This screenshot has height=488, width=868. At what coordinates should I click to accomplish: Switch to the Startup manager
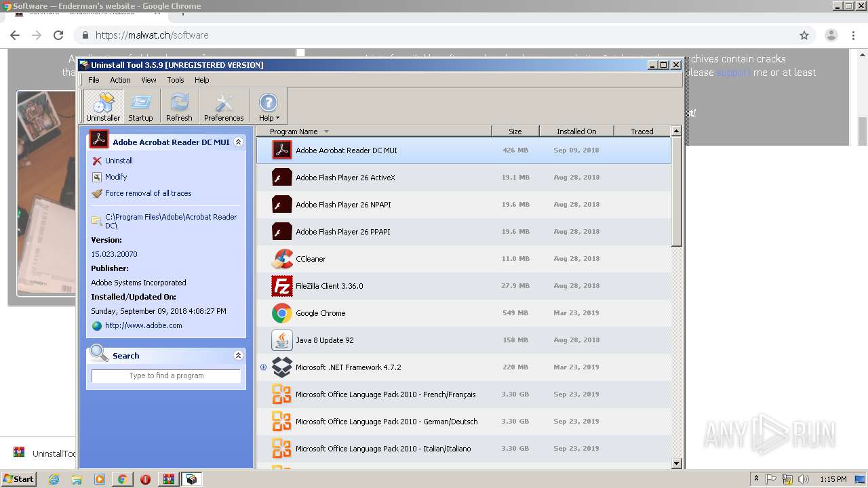[x=140, y=107]
